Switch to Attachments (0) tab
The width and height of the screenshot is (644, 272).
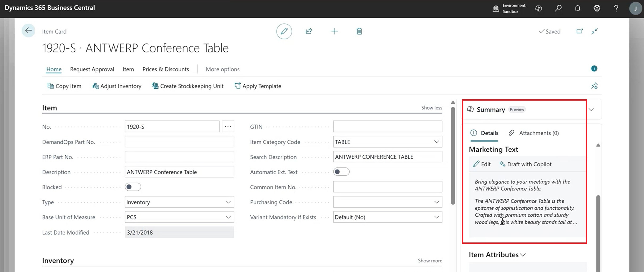point(534,133)
